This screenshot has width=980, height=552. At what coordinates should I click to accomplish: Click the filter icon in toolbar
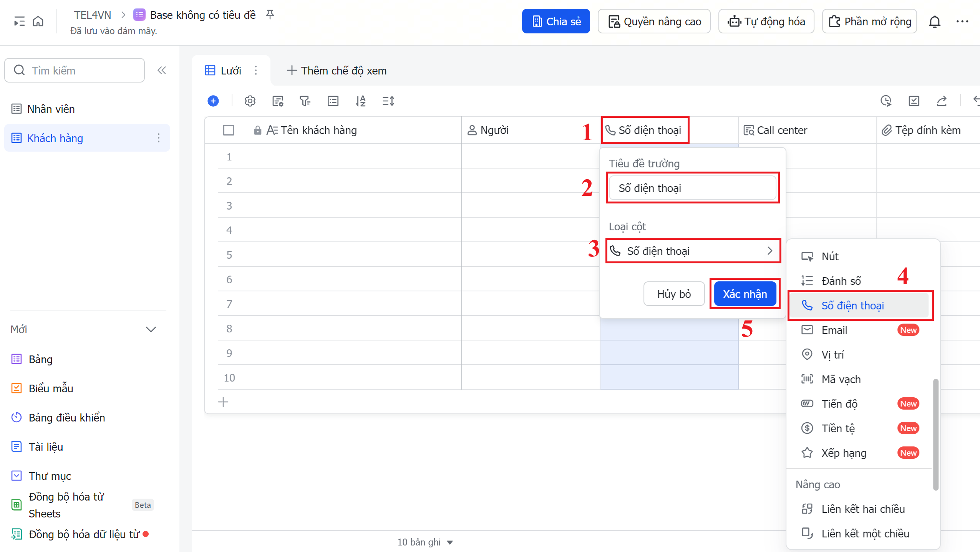tap(305, 101)
